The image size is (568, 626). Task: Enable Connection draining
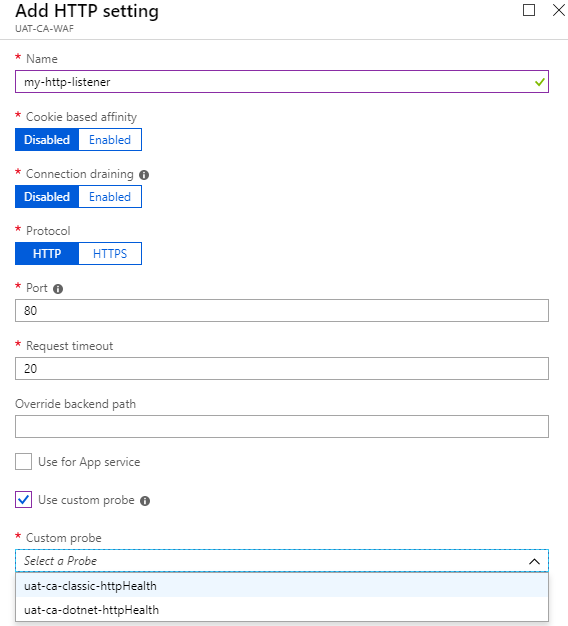pos(110,197)
